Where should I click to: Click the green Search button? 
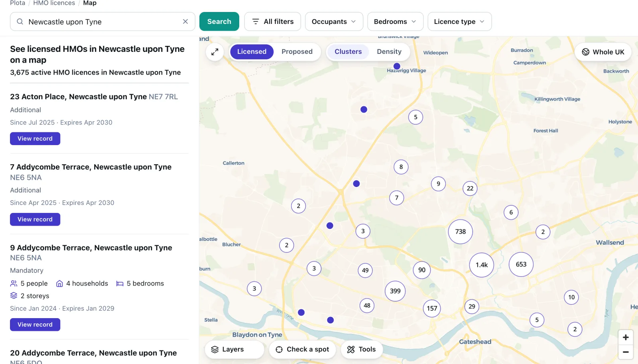(x=219, y=22)
